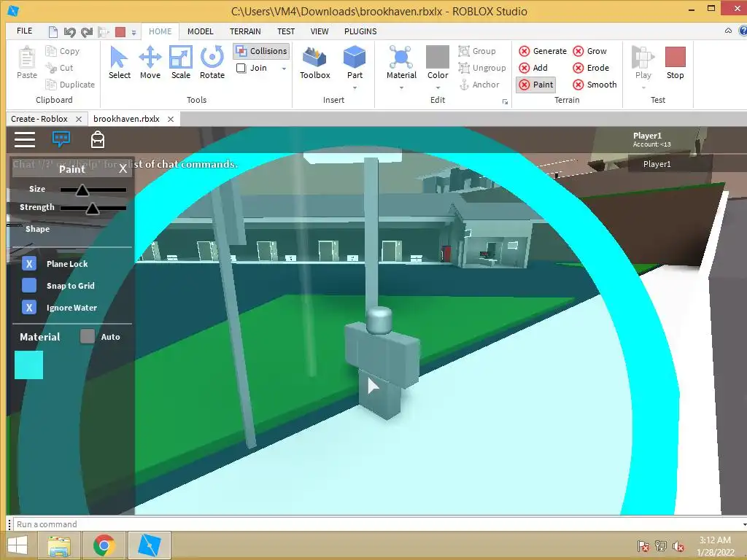The width and height of the screenshot is (747, 560).
Task: Select the Add terrain tool
Action: 533,68
